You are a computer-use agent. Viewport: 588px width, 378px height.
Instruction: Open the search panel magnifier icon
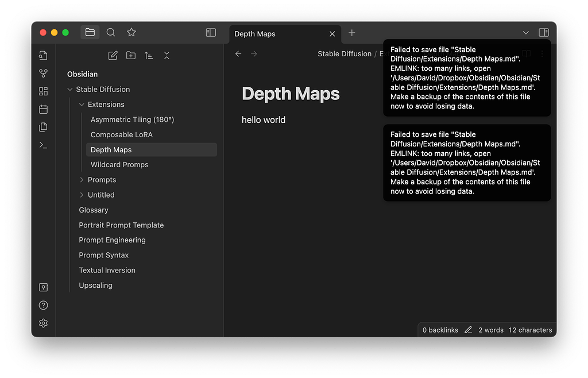tap(111, 32)
